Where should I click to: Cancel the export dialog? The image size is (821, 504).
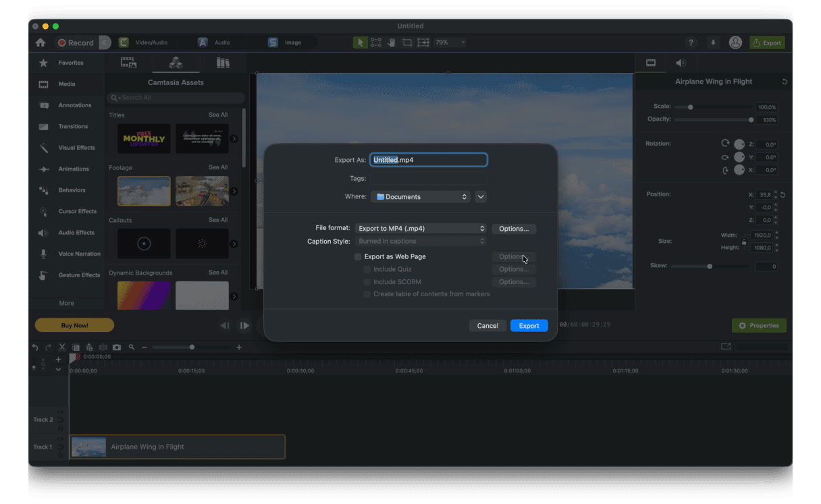point(487,326)
